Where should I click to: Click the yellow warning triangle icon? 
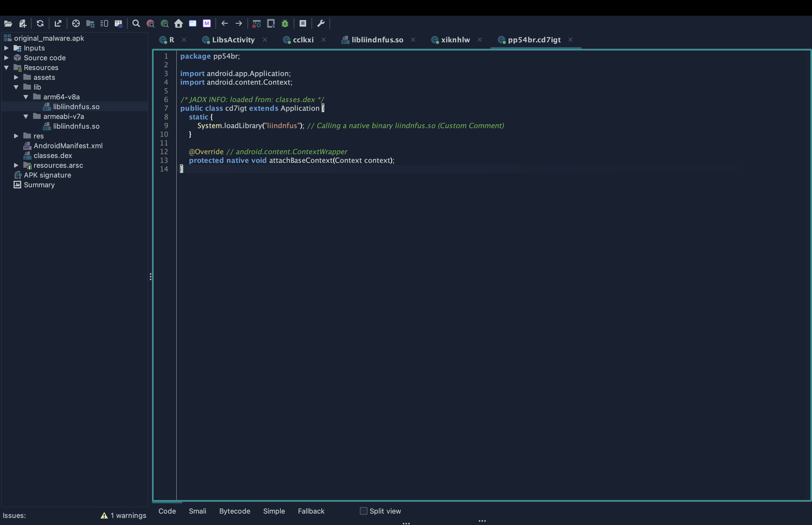pyautogui.click(x=104, y=515)
